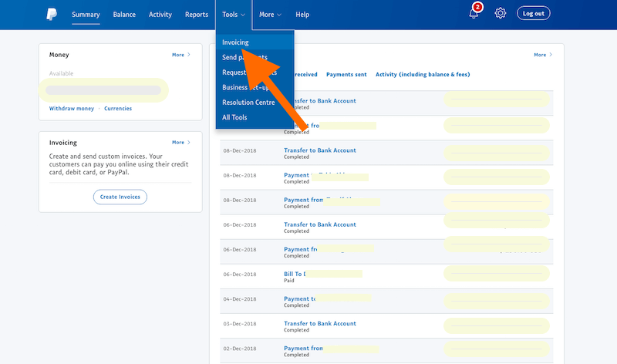This screenshot has width=617, height=364.
Task: Open More link in Invoicing panel
Action: 181,143
